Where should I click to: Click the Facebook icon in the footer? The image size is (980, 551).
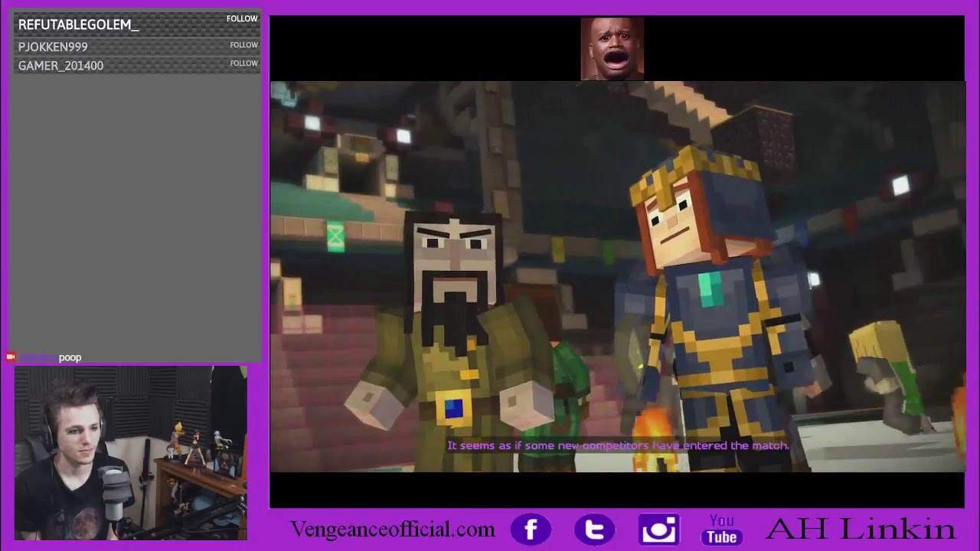tap(531, 530)
